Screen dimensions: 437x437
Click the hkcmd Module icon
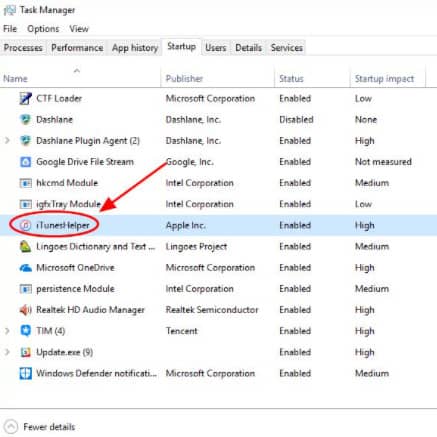(25, 183)
